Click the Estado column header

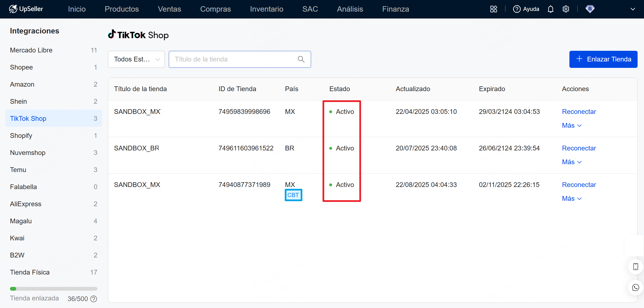[x=339, y=89]
